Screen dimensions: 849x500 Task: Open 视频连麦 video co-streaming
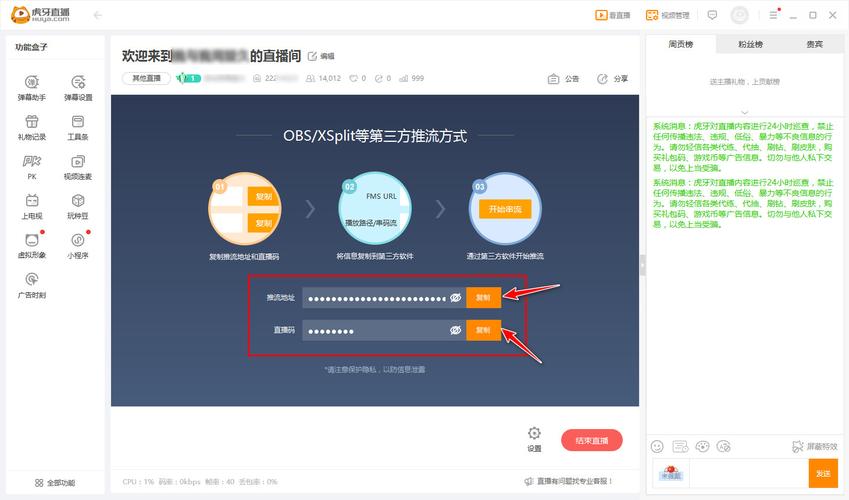pyautogui.click(x=78, y=167)
